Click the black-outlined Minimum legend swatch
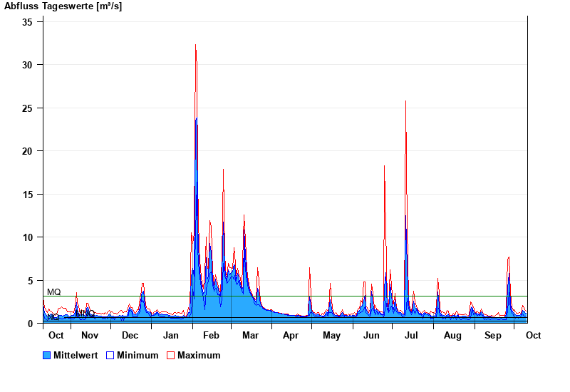 (x=110, y=355)
